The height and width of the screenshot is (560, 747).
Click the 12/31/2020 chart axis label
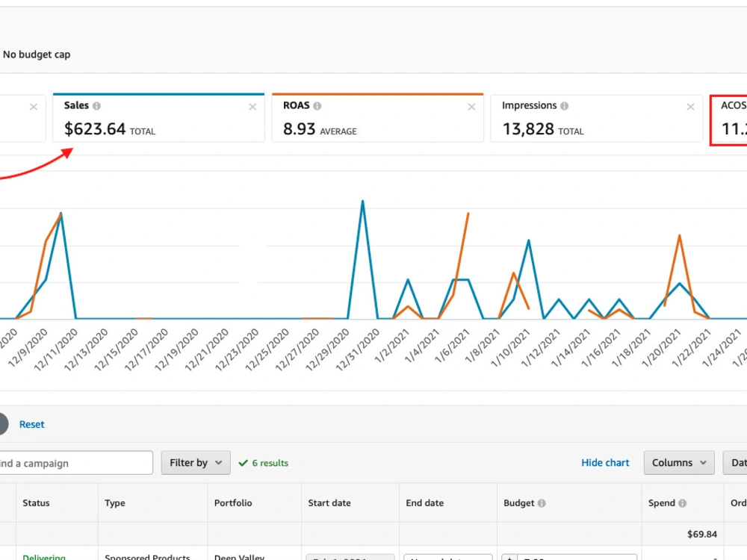click(358, 349)
